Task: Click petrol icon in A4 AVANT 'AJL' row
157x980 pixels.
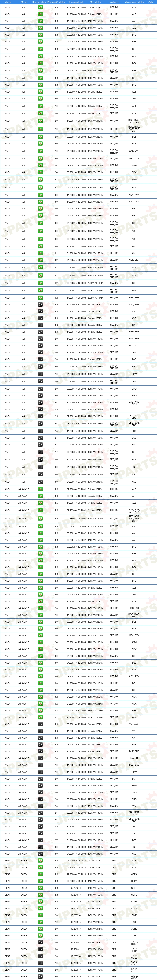Action: click(40, 527)
